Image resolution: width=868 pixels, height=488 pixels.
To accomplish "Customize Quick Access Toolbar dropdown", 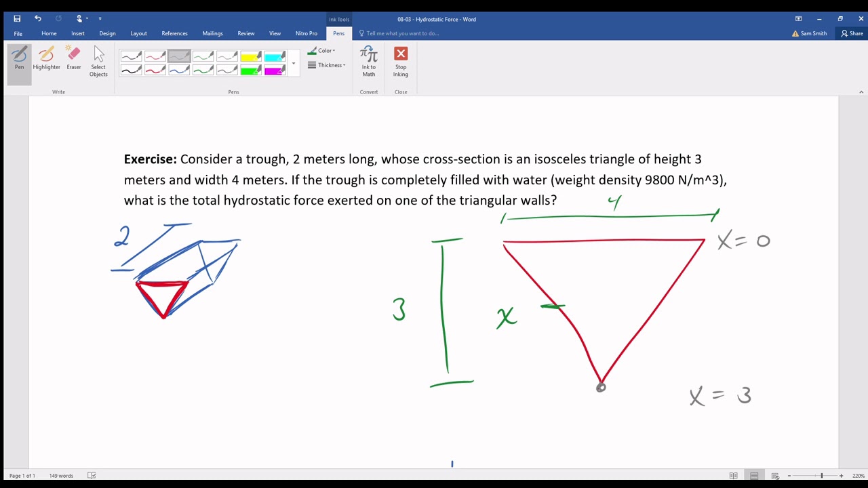I will [x=100, y=19].
